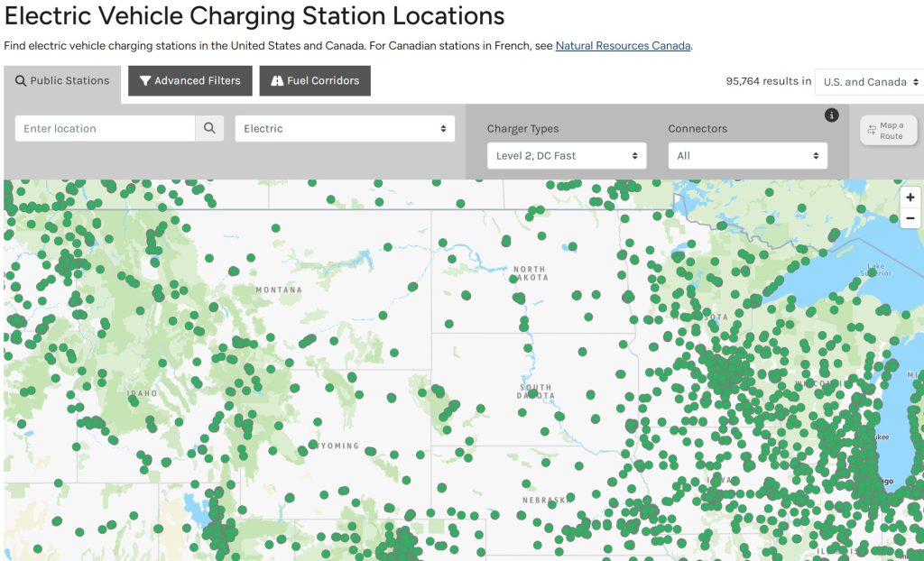Switch to the Public Stations tab
Screen dimensions: 924x561
click(x=62, y=81)
